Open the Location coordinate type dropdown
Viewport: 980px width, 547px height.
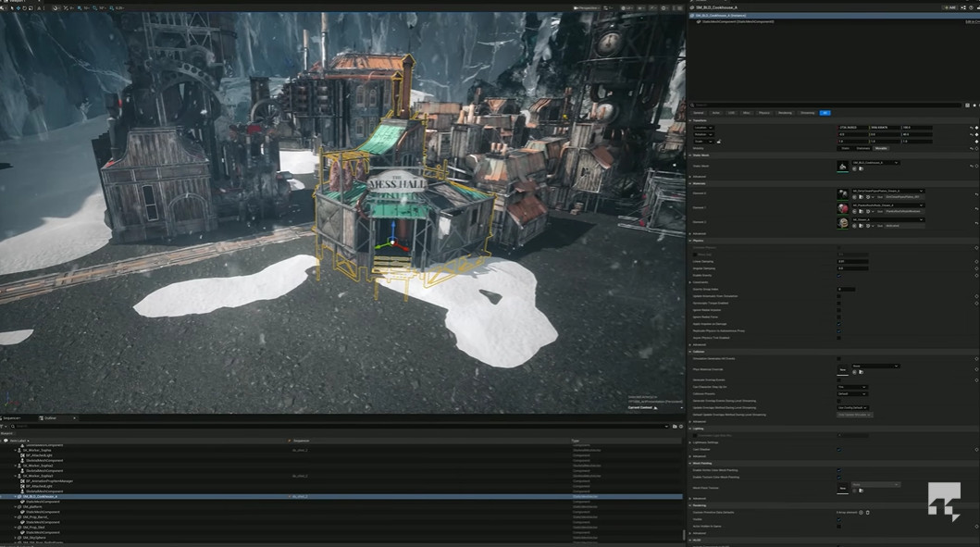pyautogui.click(x=708, y=127)
